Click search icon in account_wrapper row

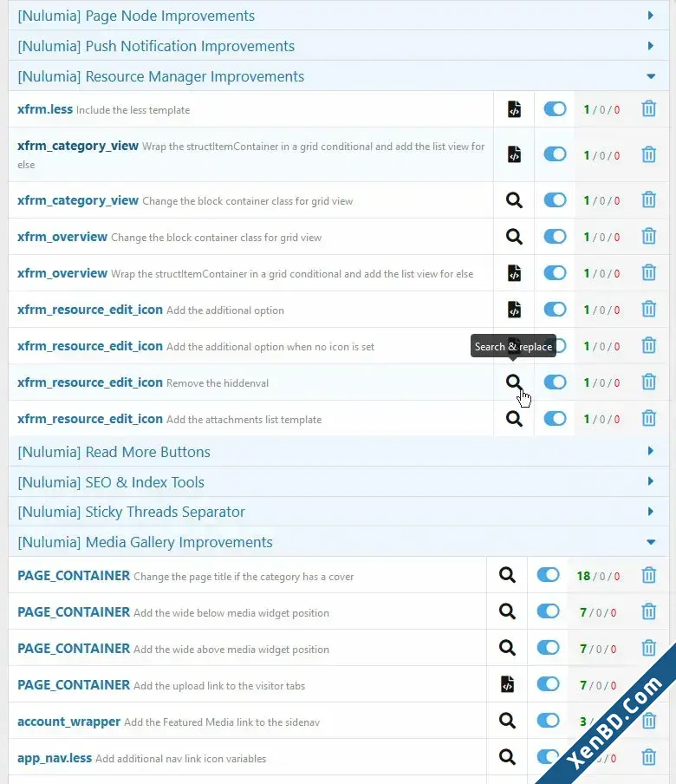tap(507, 721)
